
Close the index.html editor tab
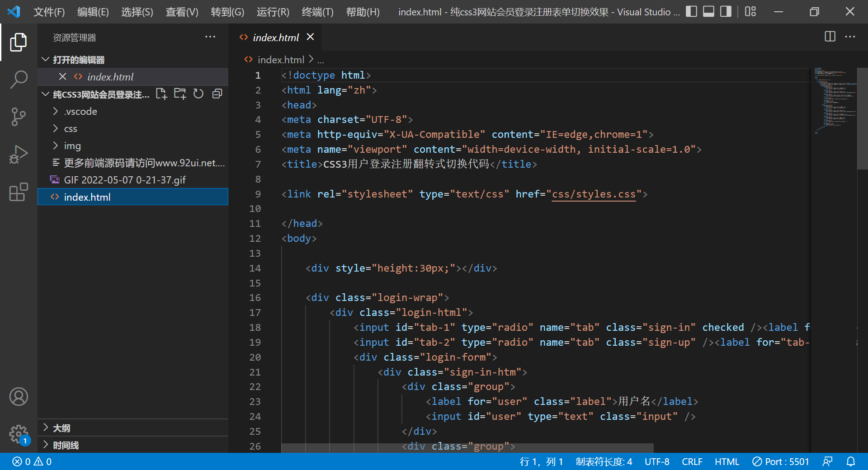coord(310,37)
